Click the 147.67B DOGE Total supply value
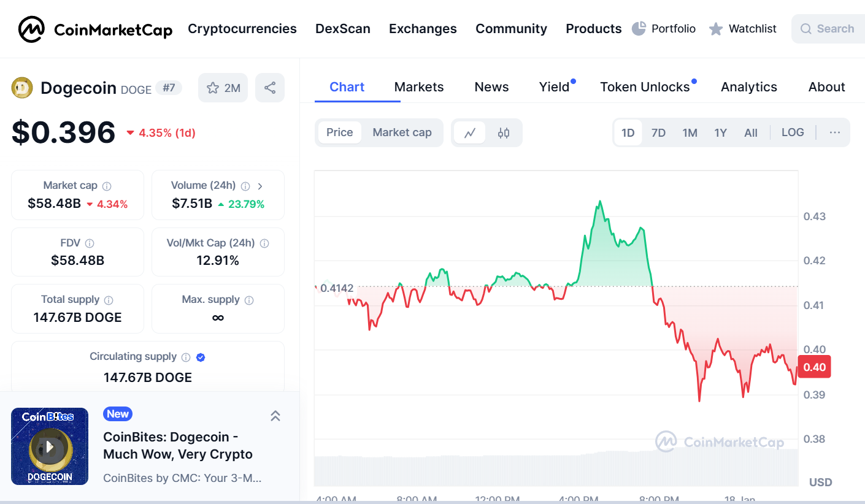This screenshot has height=504, width=865. (x=77, y=318)
